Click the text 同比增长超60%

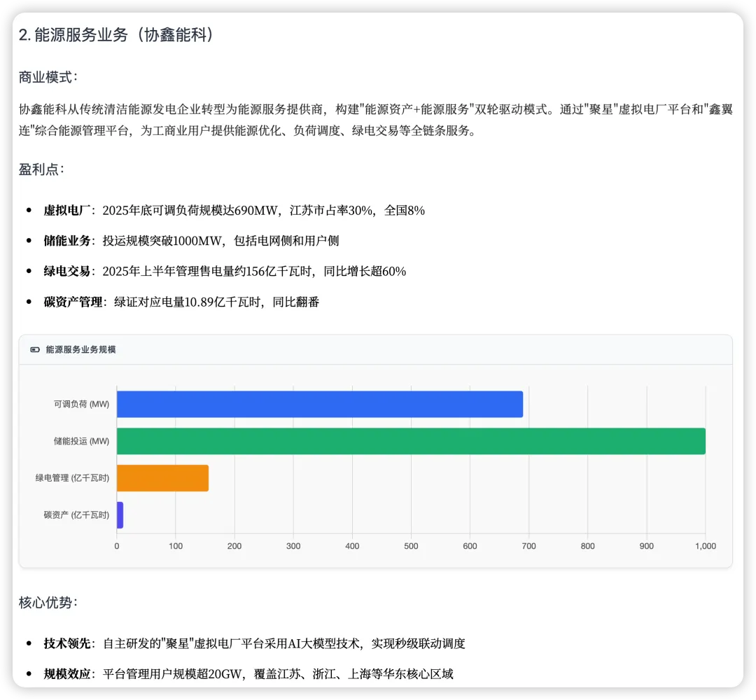365,272
